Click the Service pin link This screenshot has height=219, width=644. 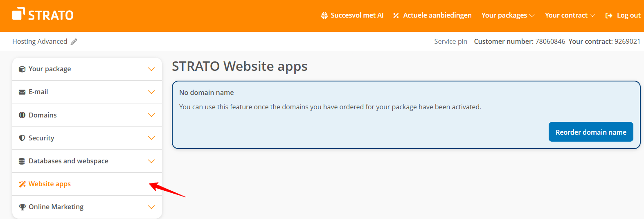point(450,42)
